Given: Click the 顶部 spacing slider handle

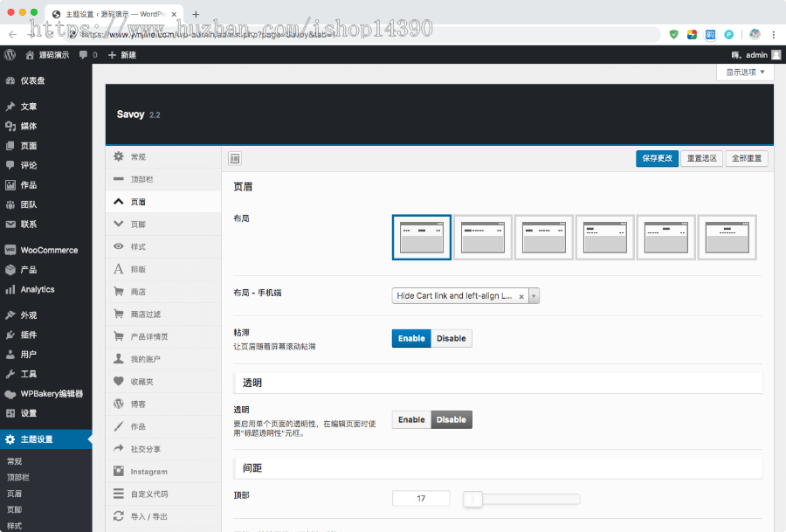Looking at the screenshot, I should coord(472,499).
